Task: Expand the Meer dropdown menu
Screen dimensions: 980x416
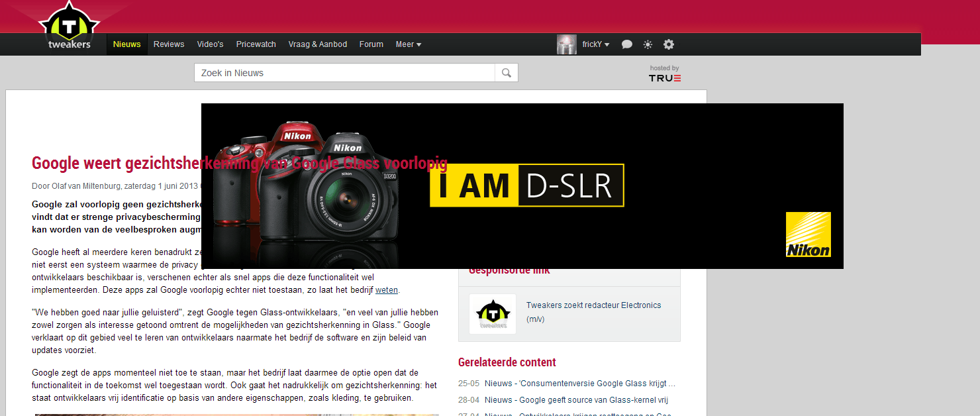Action: pos(408,44)
